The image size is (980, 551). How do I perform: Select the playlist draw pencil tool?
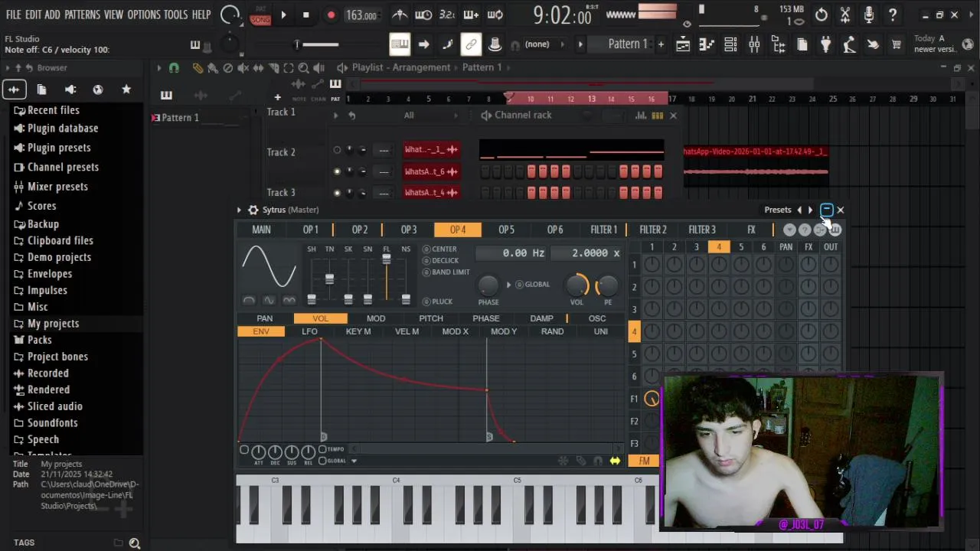pyautogui.click(x=198, y=68)
